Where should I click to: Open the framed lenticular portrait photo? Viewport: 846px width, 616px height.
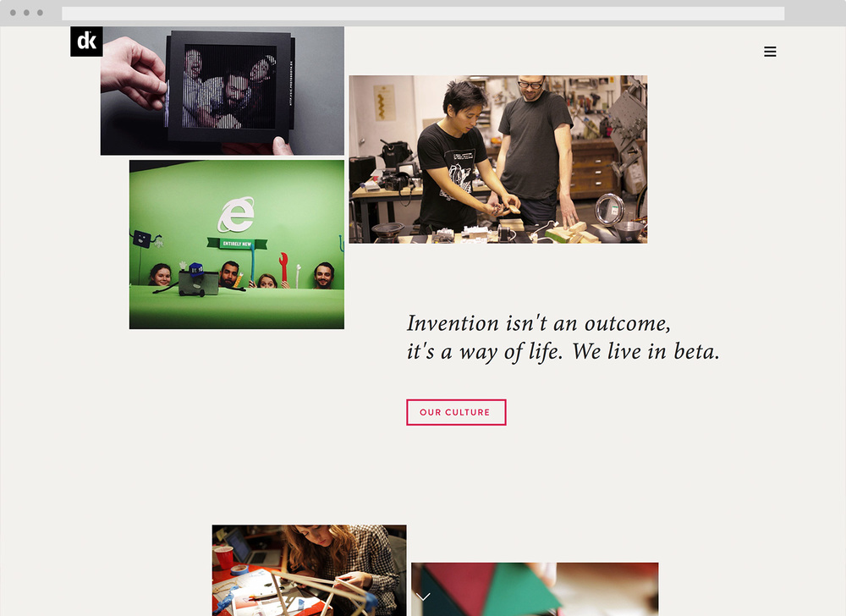(222, 91)
